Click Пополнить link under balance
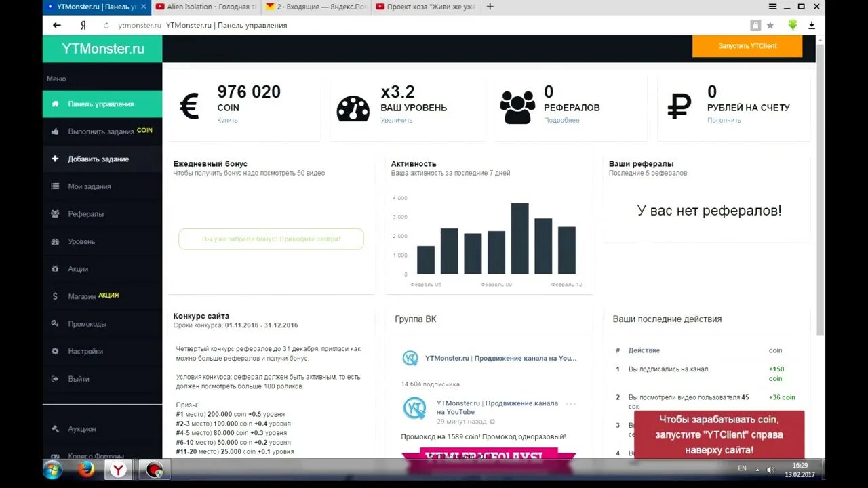This screenshot has width=868, height=488. pos(724,121)
